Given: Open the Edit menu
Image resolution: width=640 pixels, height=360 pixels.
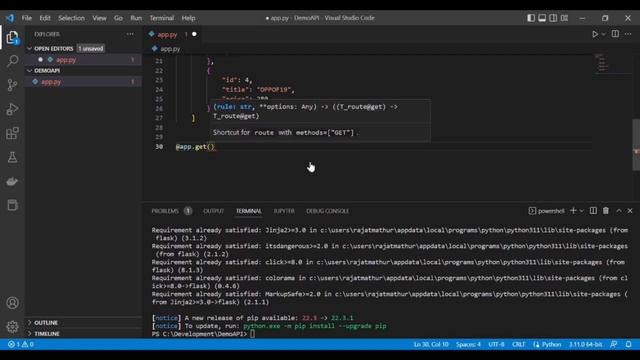Looking at the screenshot, I should 45,18.
